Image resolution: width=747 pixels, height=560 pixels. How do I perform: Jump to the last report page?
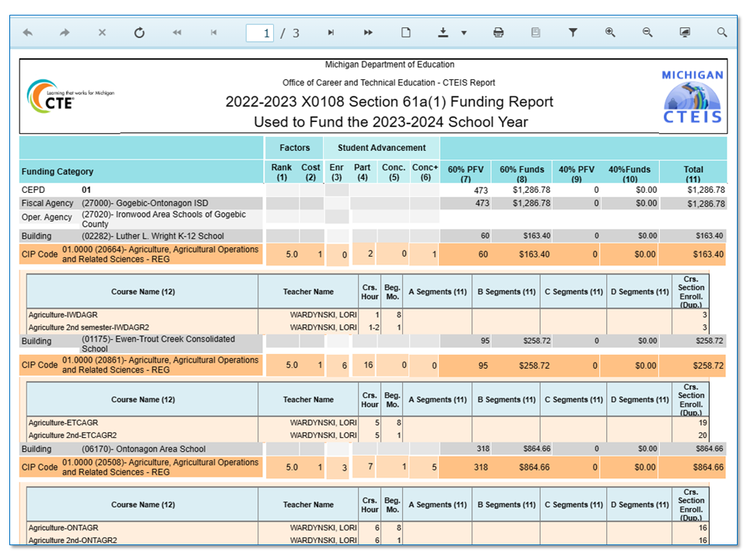click(x=368, y=33)
